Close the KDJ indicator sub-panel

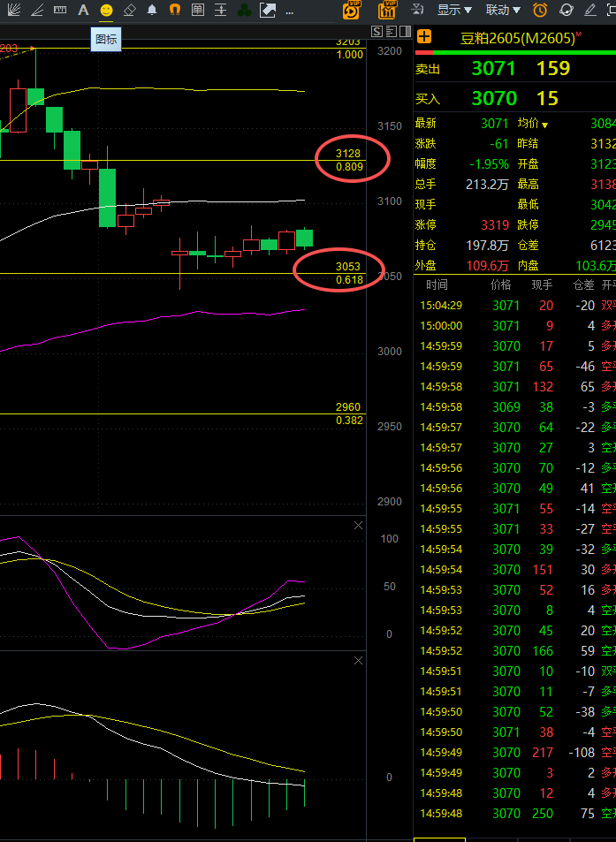click(358, 525)
